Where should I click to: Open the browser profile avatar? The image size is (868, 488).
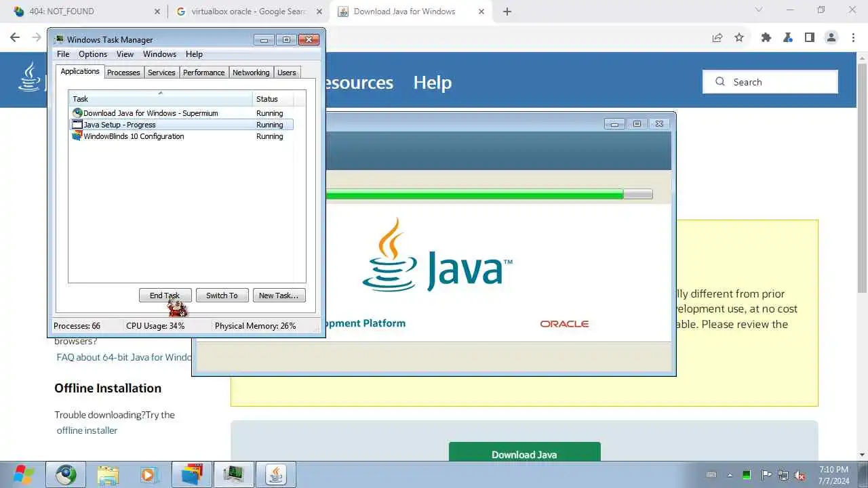point(831,38)
